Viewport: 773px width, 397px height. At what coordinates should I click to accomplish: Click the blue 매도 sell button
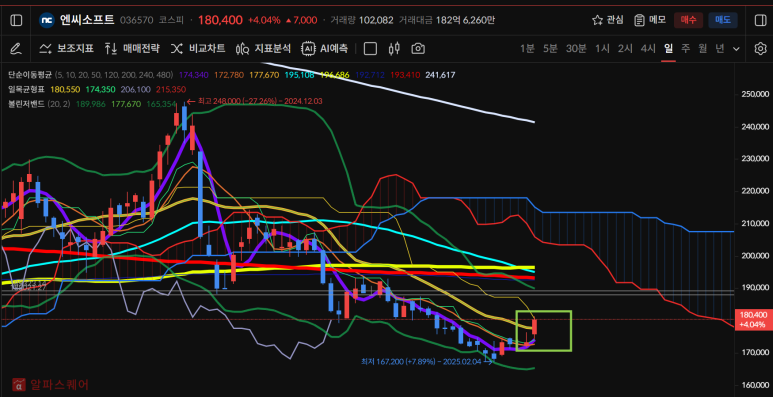click(723, 20)
